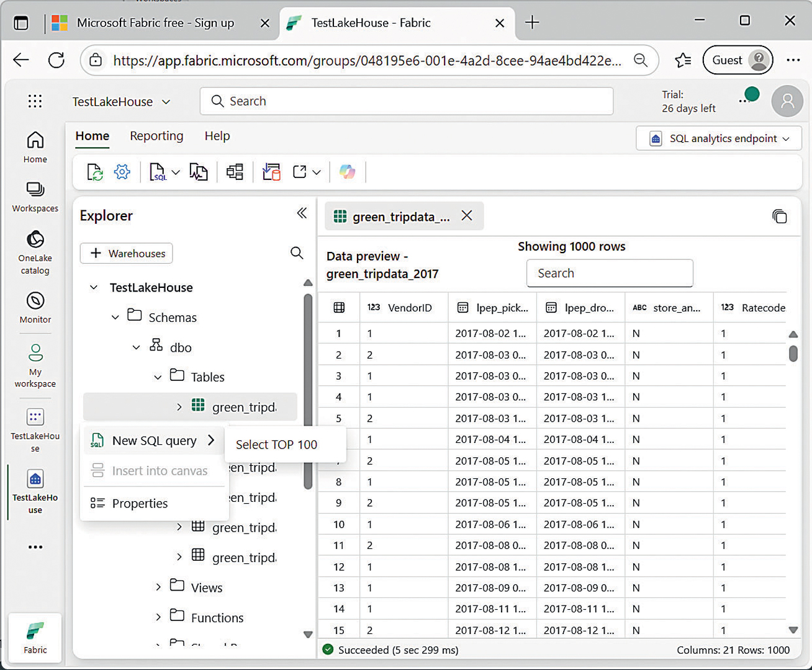This screenshot has height=670, width=812.
Task: Open OneLake catalog in sidebar
Action: (35, 252)
